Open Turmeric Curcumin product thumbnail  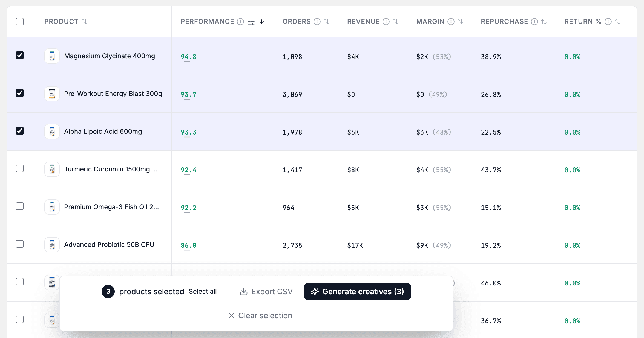(x=52, y=169)
